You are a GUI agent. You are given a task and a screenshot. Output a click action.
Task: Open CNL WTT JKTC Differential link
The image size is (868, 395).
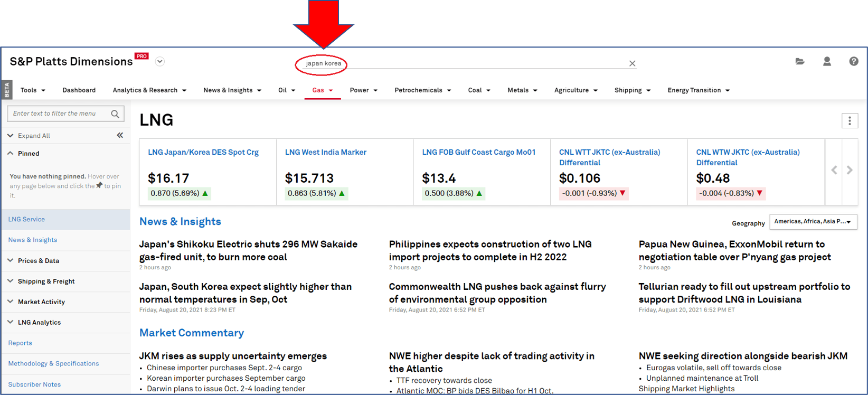pos(610,157)
